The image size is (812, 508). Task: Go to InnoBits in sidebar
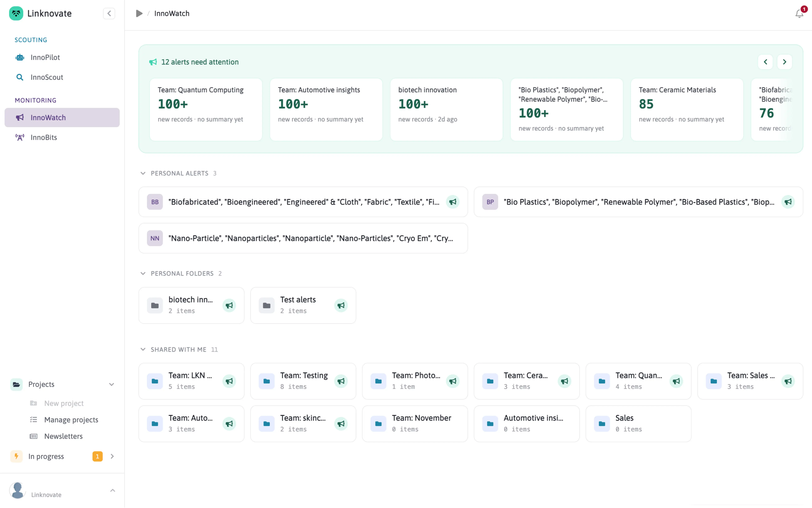pyautogui.click(x=62, y=137)
